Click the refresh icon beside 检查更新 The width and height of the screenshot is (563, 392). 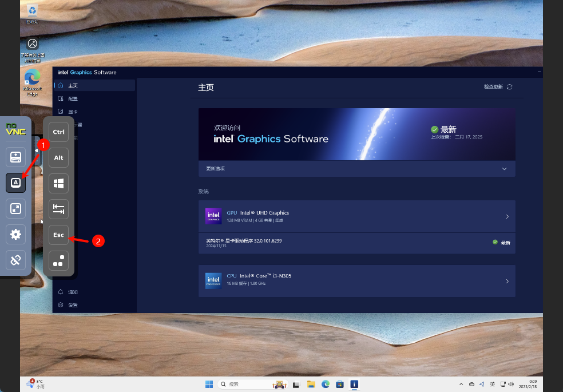pyautogui.click(x=509, y=87)
